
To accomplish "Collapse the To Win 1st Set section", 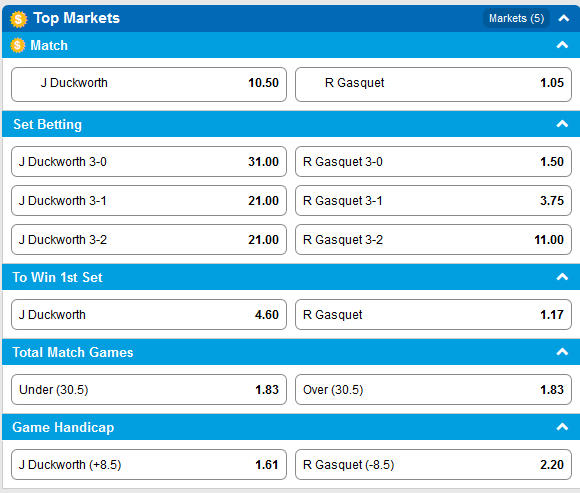I will pyautogui.click(x=562, y=277).
